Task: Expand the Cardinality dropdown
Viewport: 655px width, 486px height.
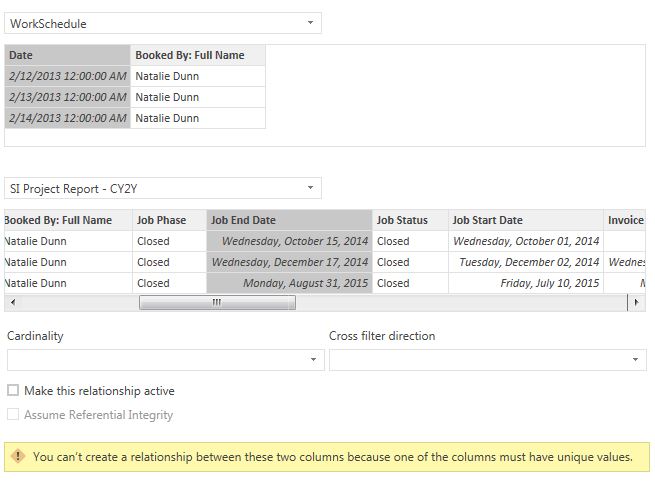Action: pyautogui.click(x=166, y=360)
